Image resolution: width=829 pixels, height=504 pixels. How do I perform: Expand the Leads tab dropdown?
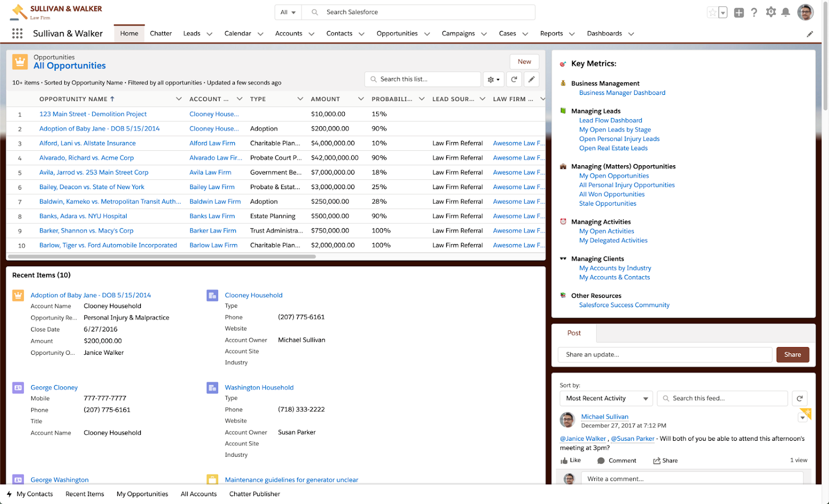tap(209, 34)
